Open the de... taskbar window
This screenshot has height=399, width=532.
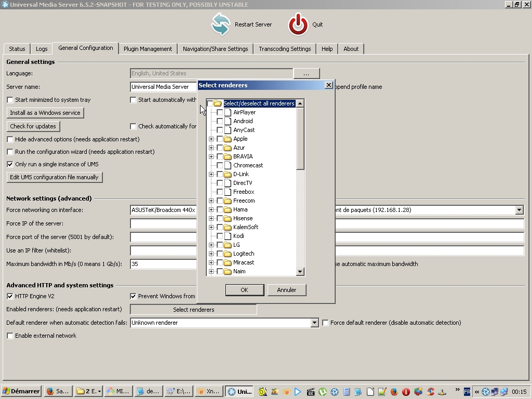[x=149, y=391]
